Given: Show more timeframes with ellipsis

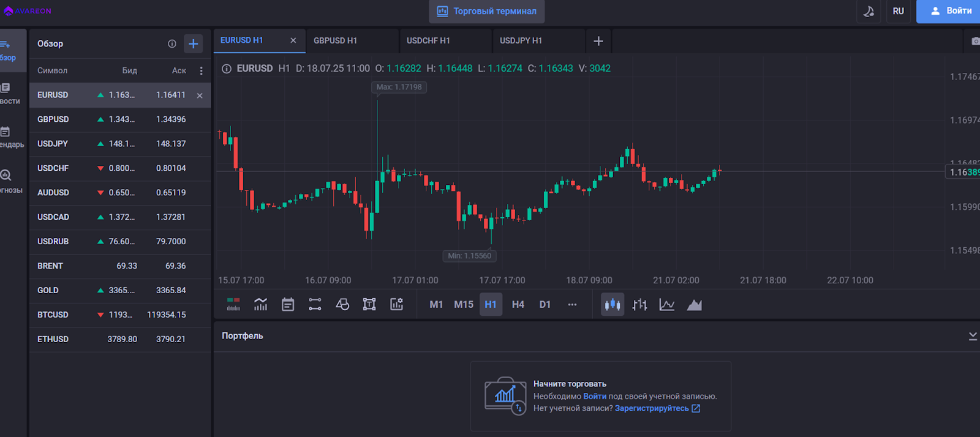Looking at the screenshot, I should tap(572, 304).
